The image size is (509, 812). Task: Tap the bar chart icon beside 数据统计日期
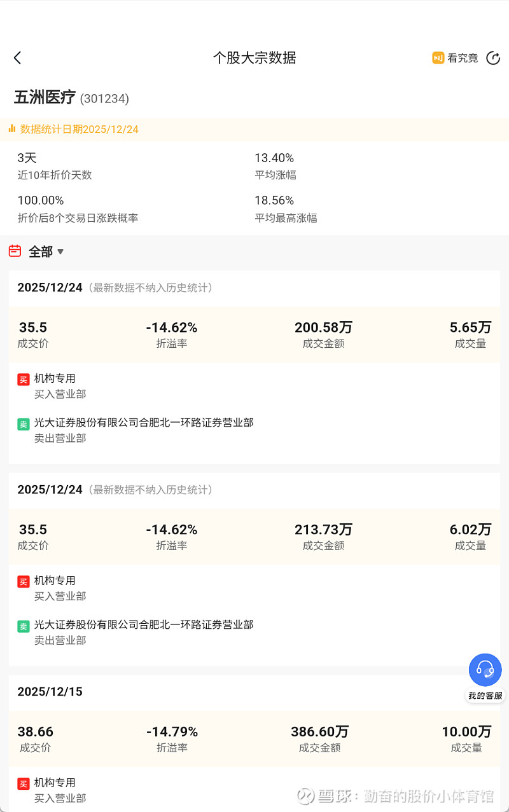[x=11, y=129]
